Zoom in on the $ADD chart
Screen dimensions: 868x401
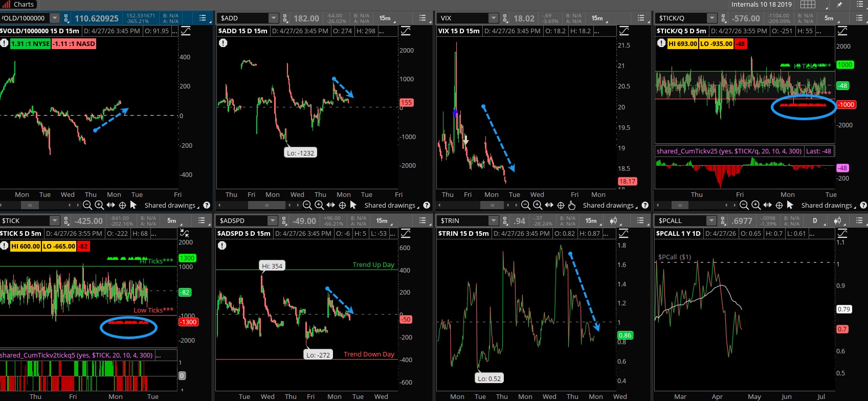319,205
